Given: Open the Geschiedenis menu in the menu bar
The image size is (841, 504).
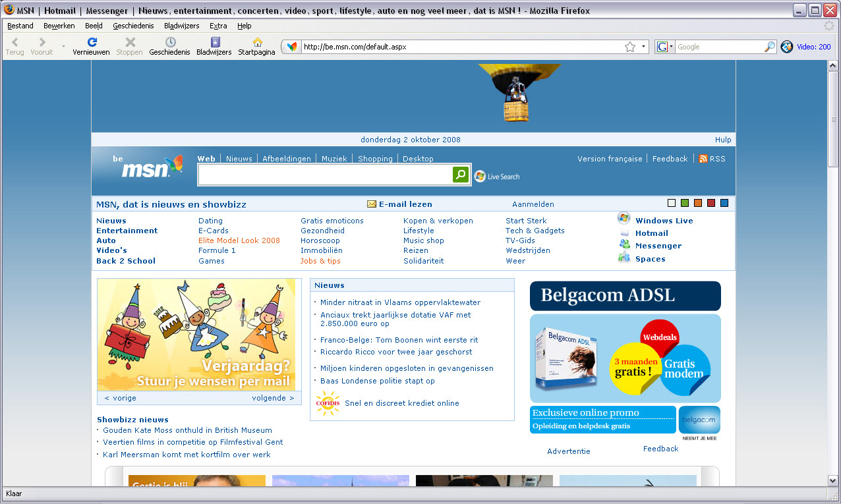Looking at the screenshot, I should (x=133, y=26).
